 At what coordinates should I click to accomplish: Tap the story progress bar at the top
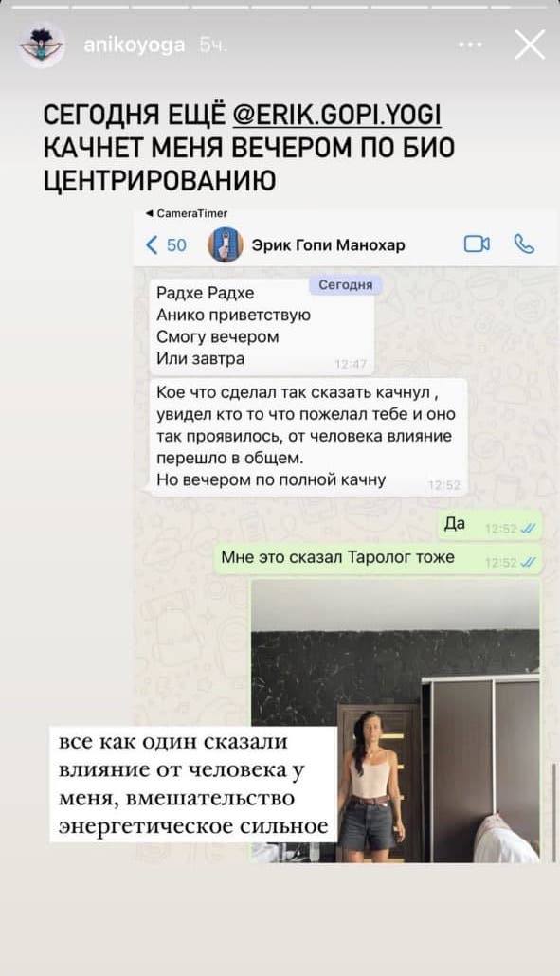[x=280, y=7]
